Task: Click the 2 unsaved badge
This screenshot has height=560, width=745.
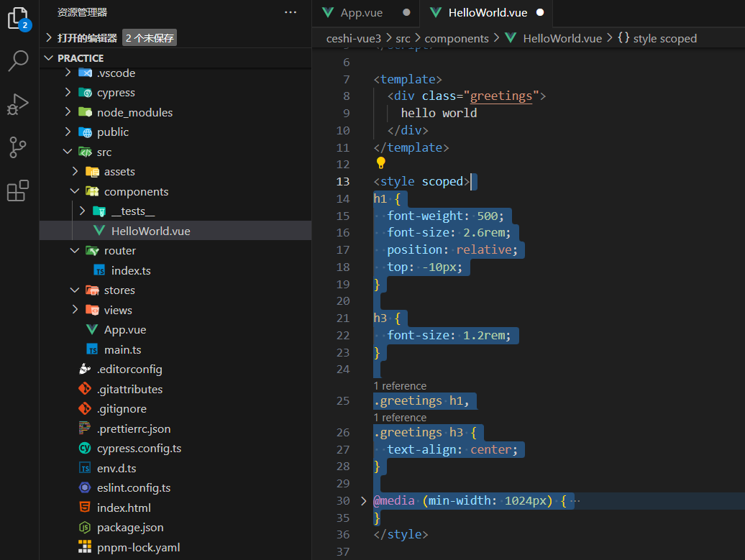Action: click(x=150, y=38)
